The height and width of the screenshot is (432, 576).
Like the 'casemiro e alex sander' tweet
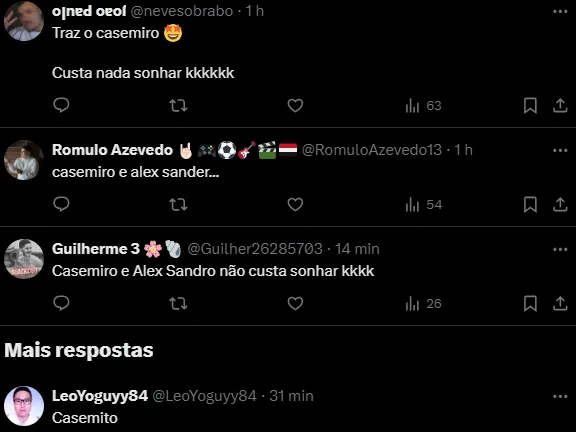[x=295, y=205]
